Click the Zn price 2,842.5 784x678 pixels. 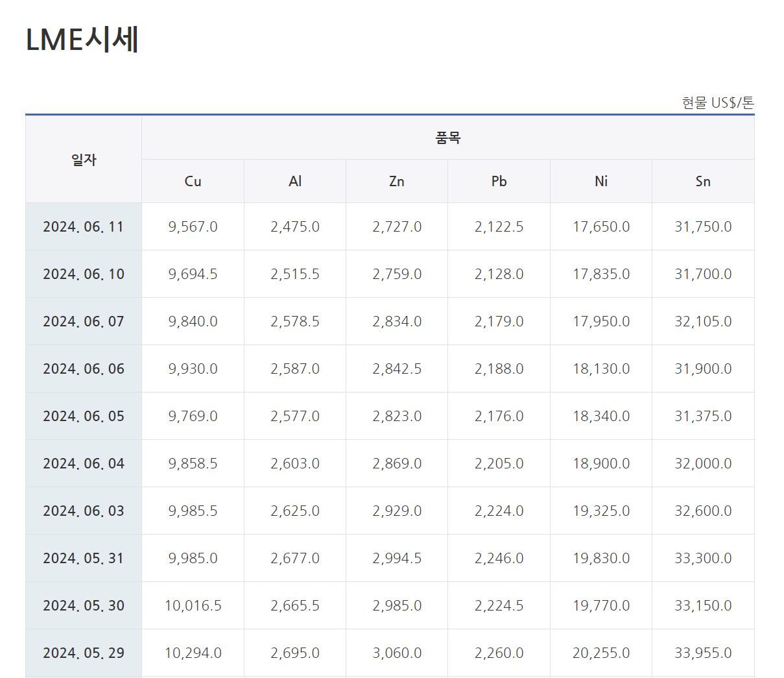click(x=397, y=369)
